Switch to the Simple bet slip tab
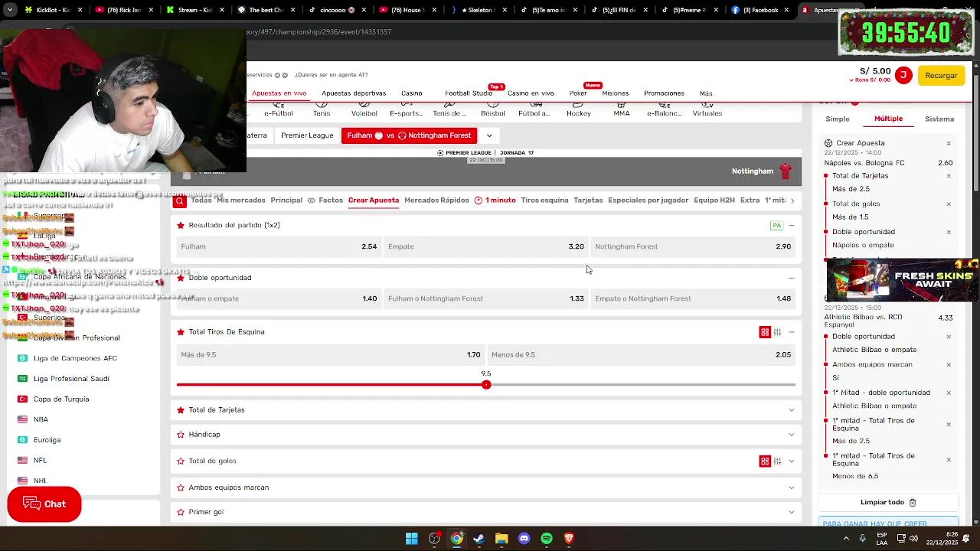The image size is (980, 551). coord(838,119)
